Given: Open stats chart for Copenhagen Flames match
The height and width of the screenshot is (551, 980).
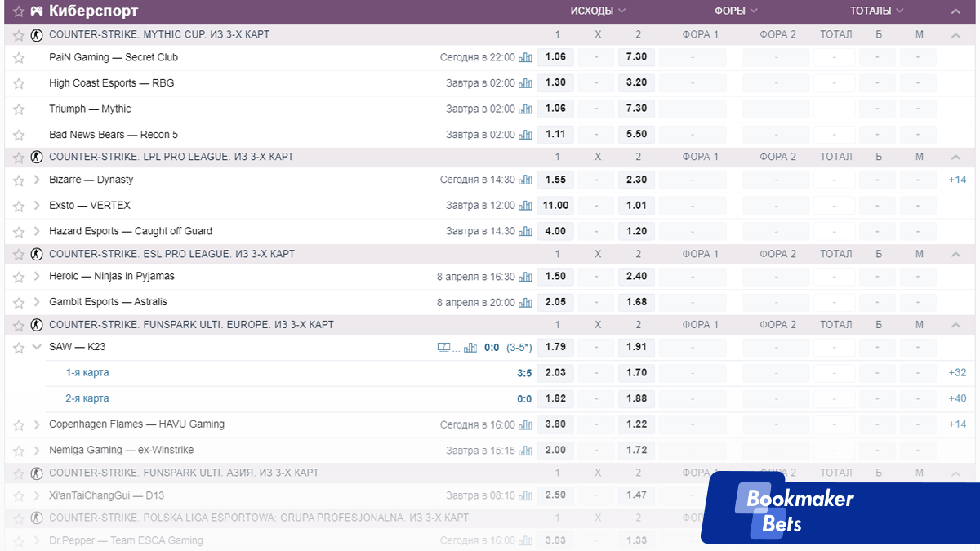Looking at the screenshot, I should coord(525,424).
